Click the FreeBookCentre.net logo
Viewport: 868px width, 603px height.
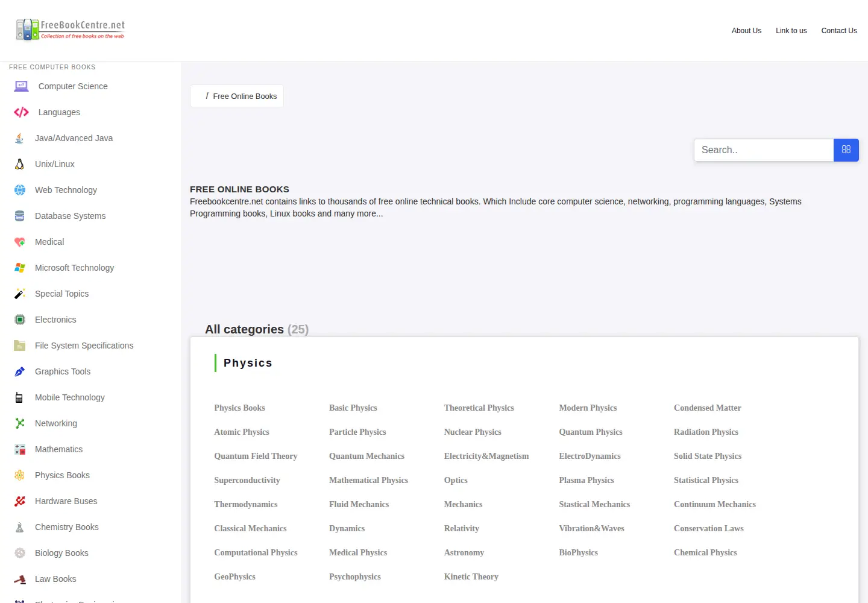71,30
